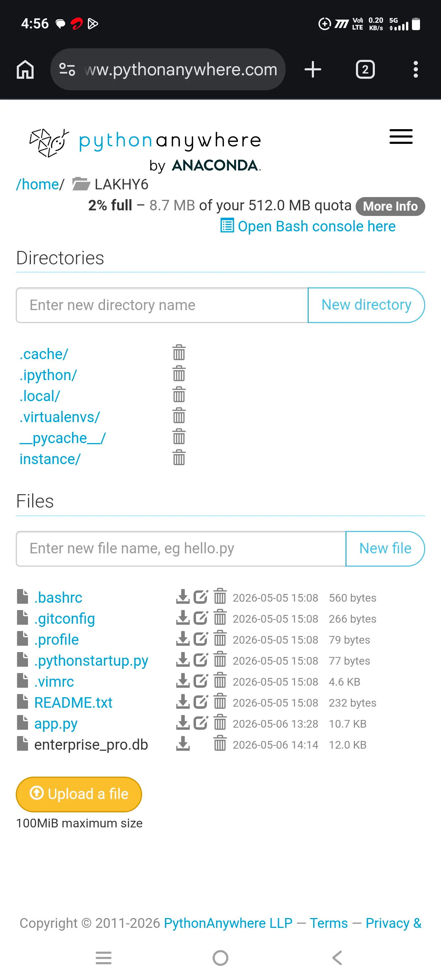Open the hamburger navigation menu
This screenshot has height=980, width=441.
pyautogui.click(x=401, y=136)
